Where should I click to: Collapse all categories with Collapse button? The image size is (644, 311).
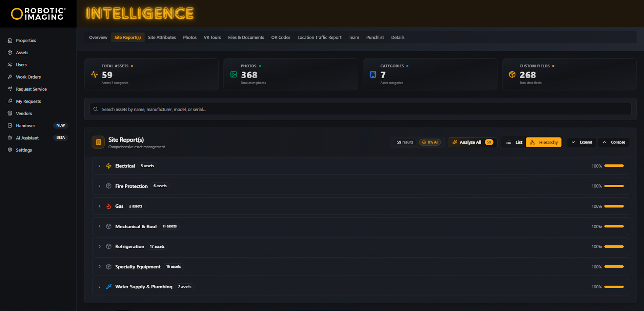tap(613, 142)
